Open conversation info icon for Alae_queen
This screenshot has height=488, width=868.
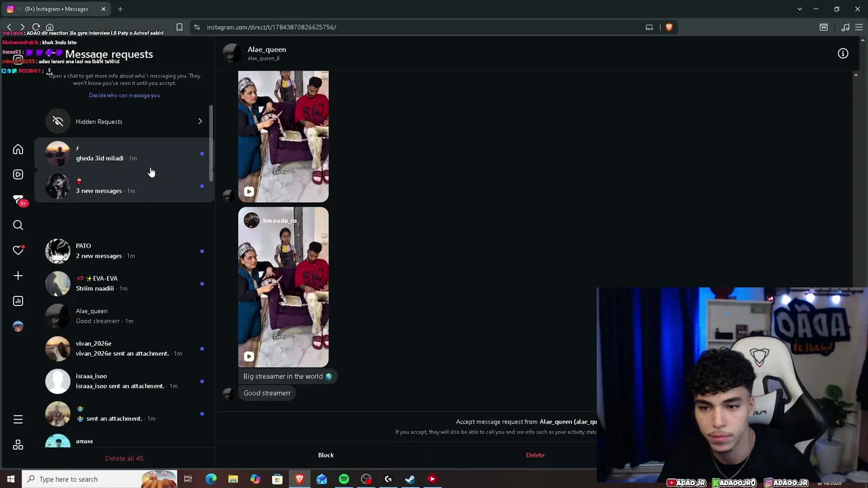coord(843,54)
